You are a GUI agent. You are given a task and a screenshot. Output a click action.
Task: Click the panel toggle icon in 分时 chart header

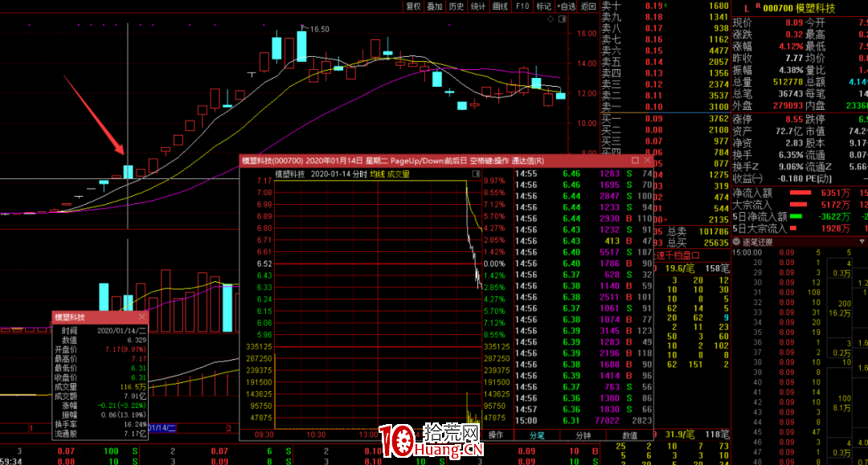click(x=476, y=173)
